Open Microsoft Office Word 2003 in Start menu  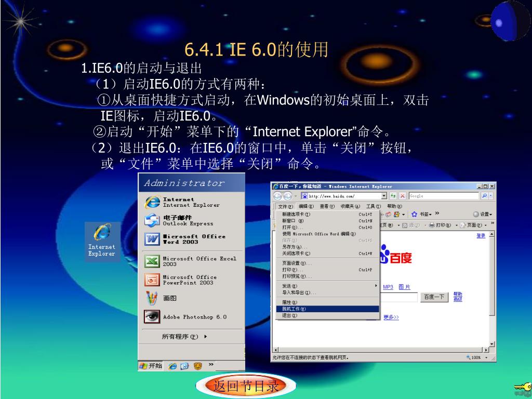(192, 239)
